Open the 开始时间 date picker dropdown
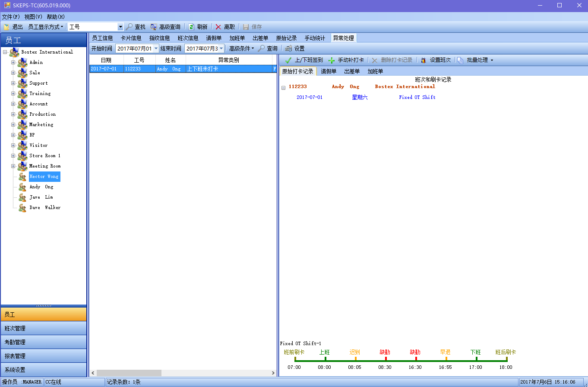This screenshot has width=588, height=387. point(156,49)
